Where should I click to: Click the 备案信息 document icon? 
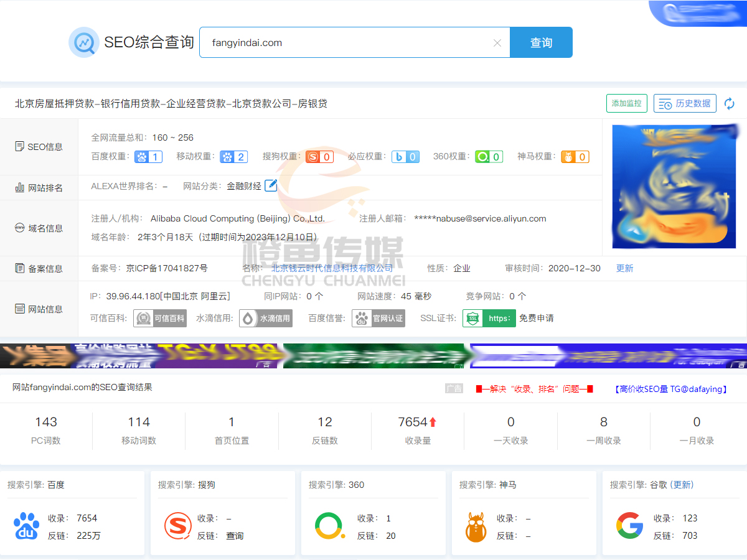20,268
